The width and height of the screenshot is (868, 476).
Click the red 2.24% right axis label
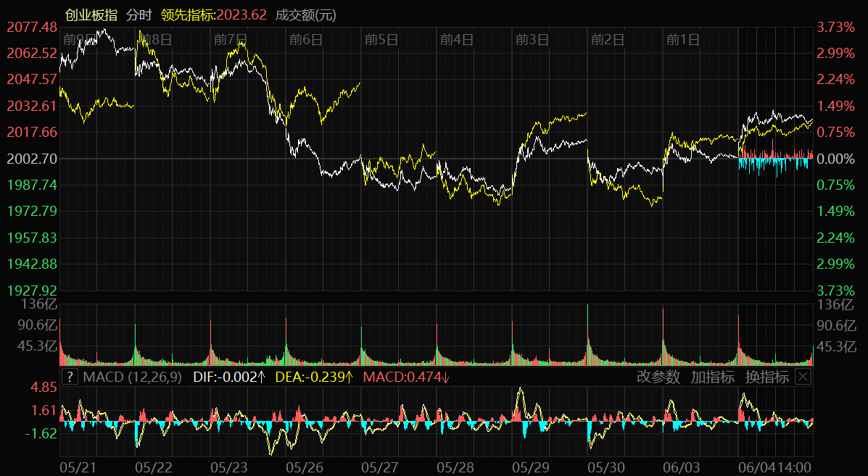(x=836, y=79)
